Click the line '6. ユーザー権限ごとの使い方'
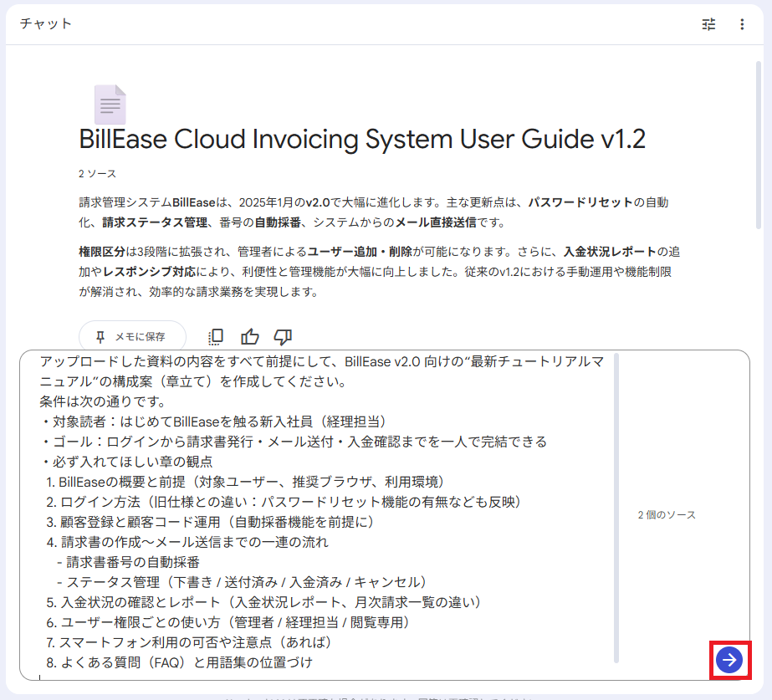 [x=228, y=622]
